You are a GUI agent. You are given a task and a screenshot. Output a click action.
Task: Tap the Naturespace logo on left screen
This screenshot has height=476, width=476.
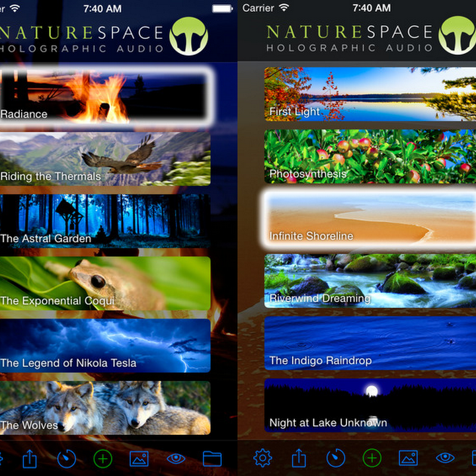[188, 36]
